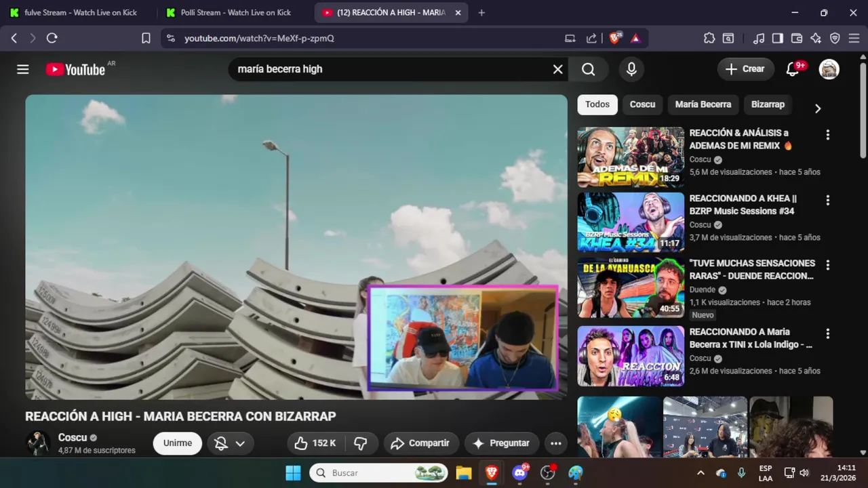This screenshot has width=868, height=488.
Task: Open Brave playlist music note icon
Action: (x=759, y=38)
